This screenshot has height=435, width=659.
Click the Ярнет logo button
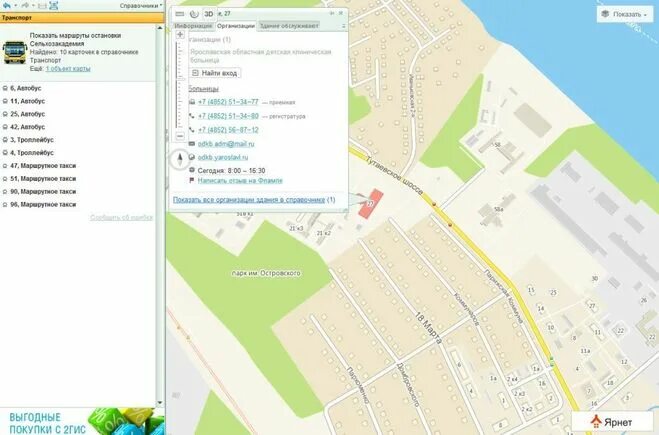pyautogui.click(x=612, y=422)
